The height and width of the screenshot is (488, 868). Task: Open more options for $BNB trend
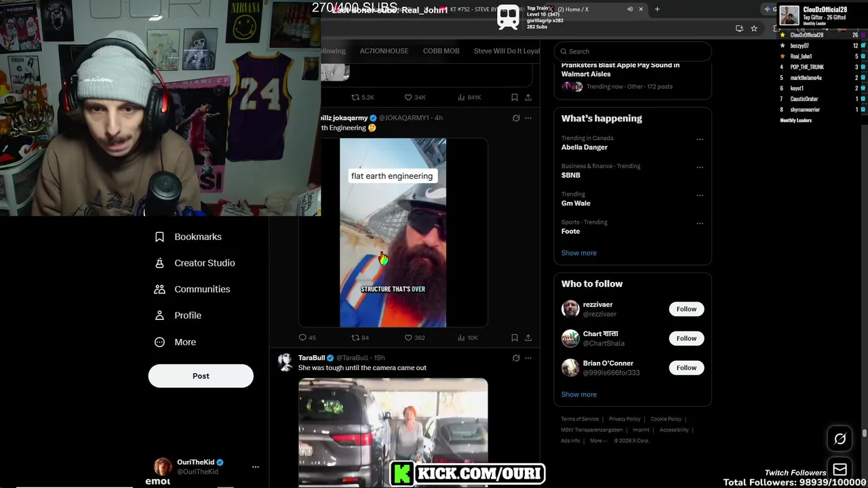pos(700,167)
